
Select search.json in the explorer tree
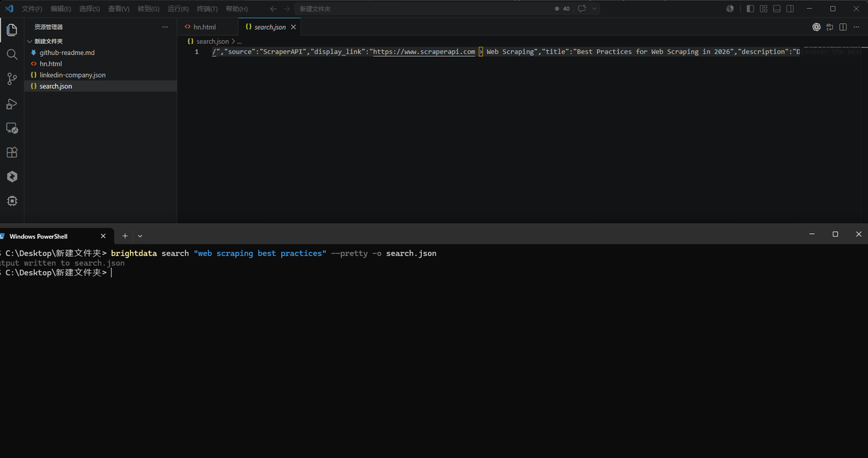[x=100, y=86]
